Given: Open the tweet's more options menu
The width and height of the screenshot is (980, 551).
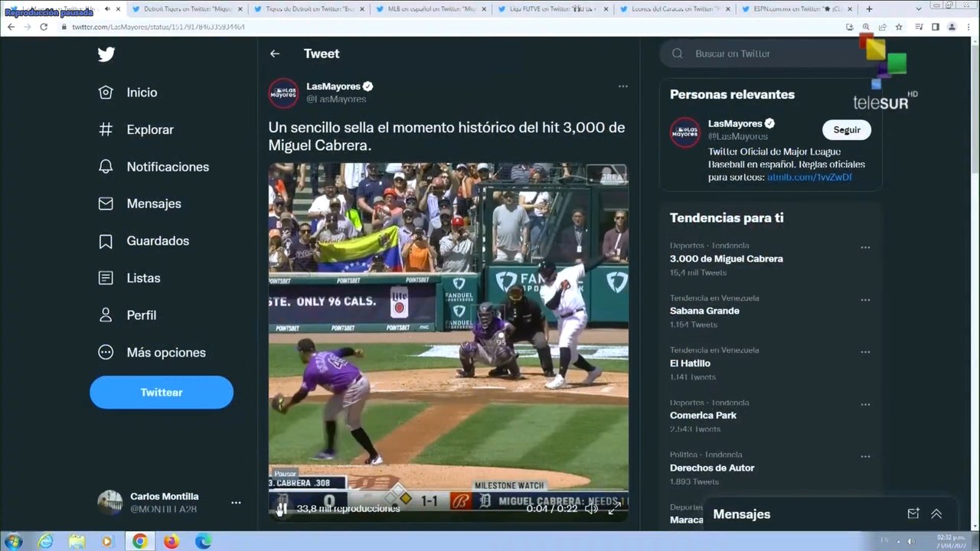Looking at the screenshot, I should pyautogui.click(x=623, y=86).
